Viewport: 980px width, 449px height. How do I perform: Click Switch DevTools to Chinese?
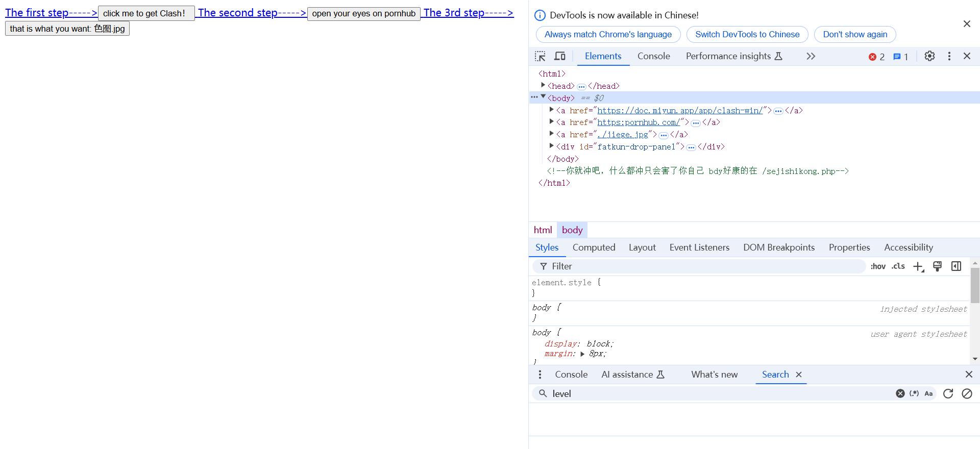click(x=747, y=34)
